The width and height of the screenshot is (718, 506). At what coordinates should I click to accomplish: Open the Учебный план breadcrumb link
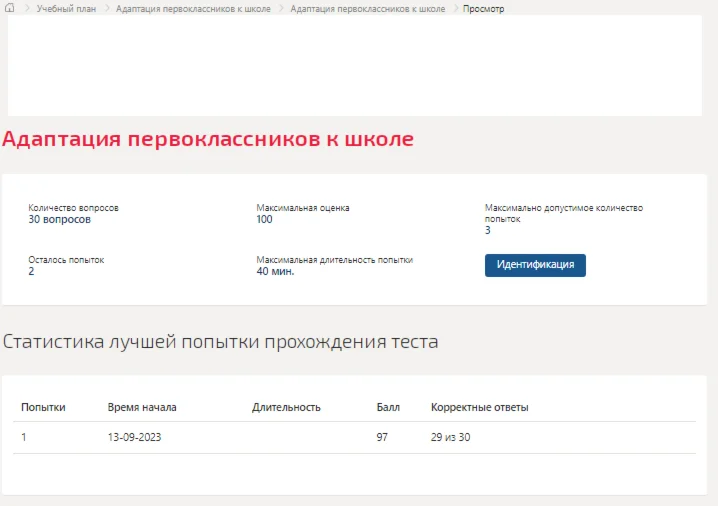tap(66, 9)
